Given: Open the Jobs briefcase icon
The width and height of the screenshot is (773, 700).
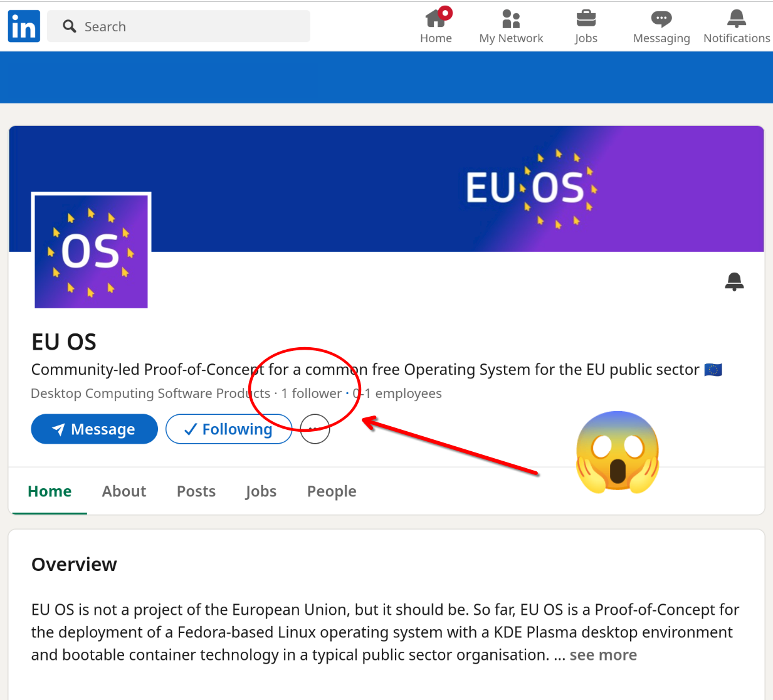Looking at the screenshot, I should coord(586,19).
